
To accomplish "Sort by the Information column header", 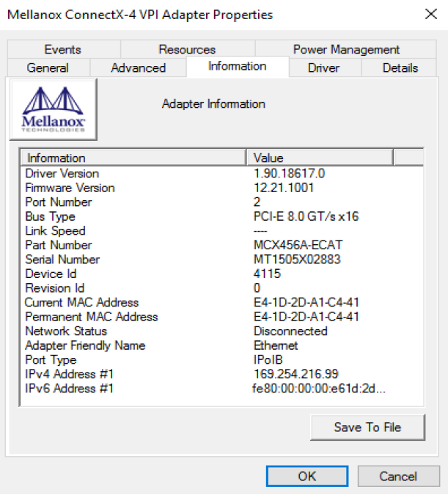I will [132, 158].
